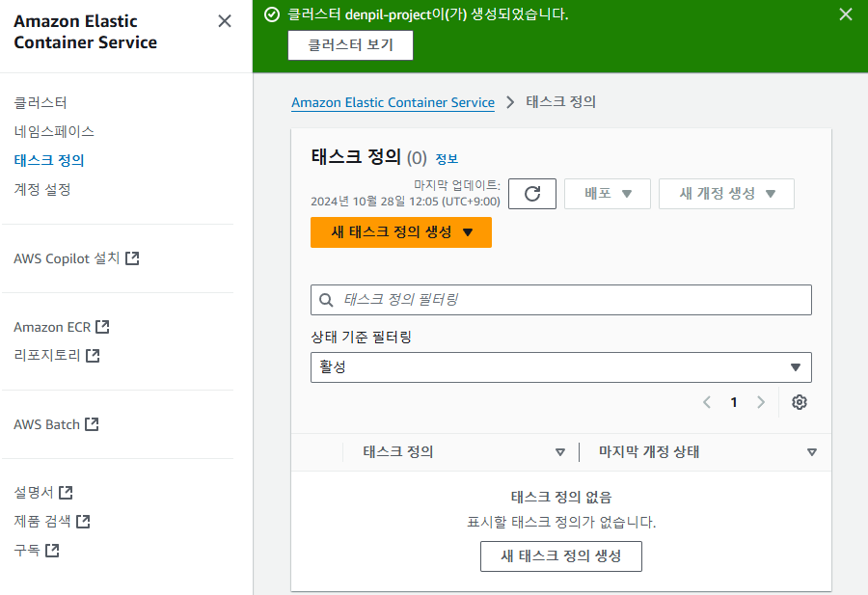Dismiss the green cluster created notification

[x=845, y=14]
